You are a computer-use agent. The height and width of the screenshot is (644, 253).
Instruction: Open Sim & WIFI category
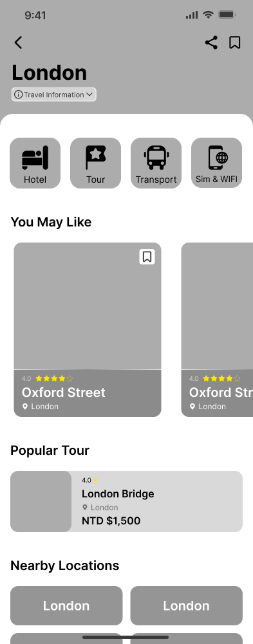point(216,163)
